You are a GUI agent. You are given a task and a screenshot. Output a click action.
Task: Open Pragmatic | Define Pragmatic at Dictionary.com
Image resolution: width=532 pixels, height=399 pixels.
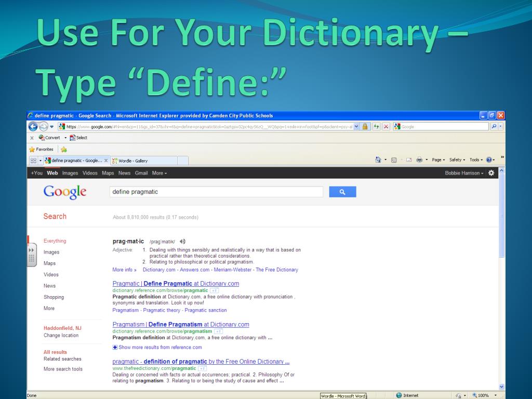(x=176, y=284)
